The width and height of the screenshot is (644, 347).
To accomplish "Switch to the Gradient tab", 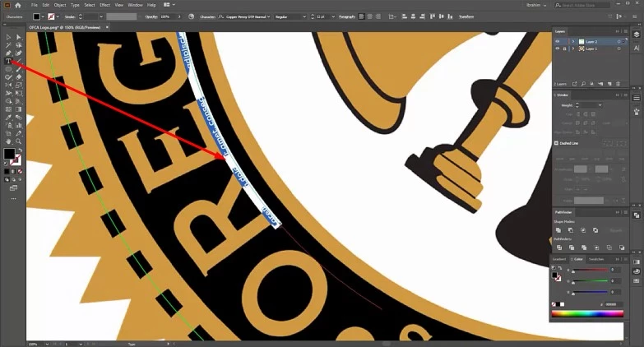I will tap(559, 259).
